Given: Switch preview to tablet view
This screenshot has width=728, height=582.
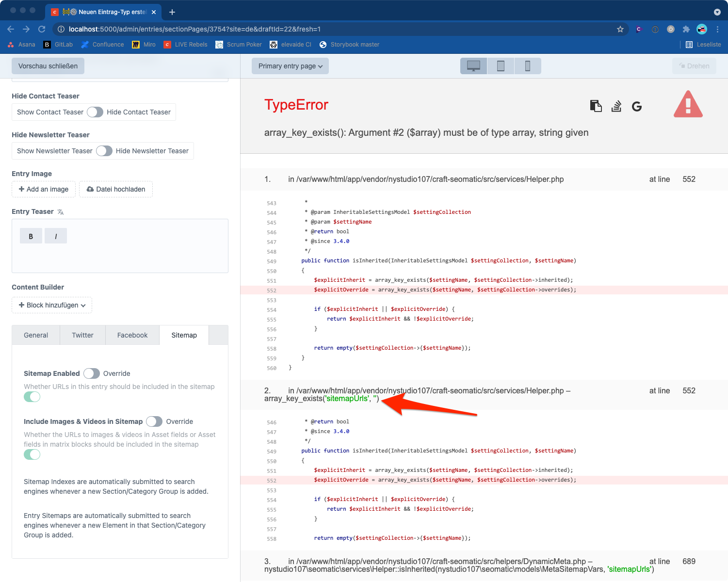Looking at the screenshot, I should pos(501,65).
